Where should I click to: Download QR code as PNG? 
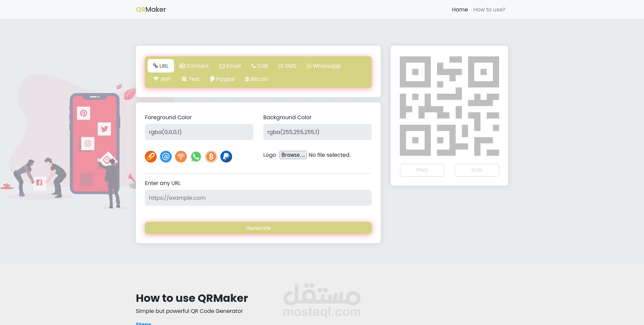tap(422, 170)
